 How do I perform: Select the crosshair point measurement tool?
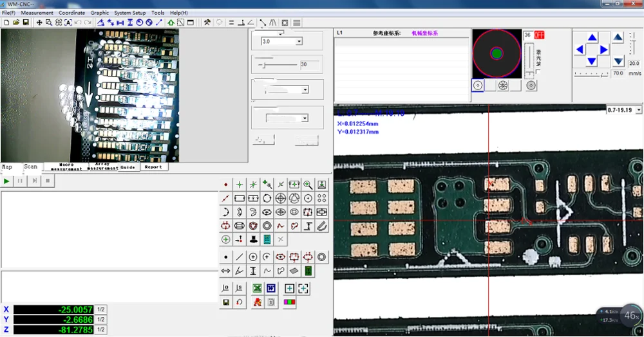tap(240, 185)
